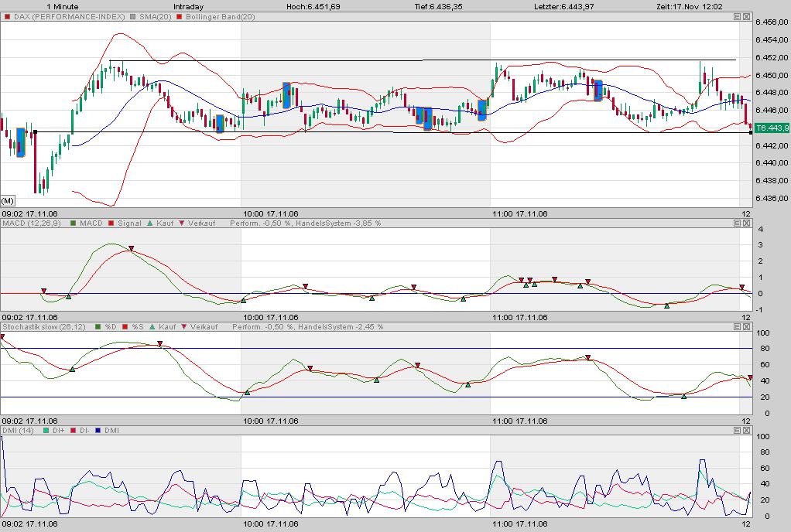791x532 pixels.
Task: Click the DAX (PERFORMANCE-INDEX) red legend swatch
Action: (x=7, y=17)
